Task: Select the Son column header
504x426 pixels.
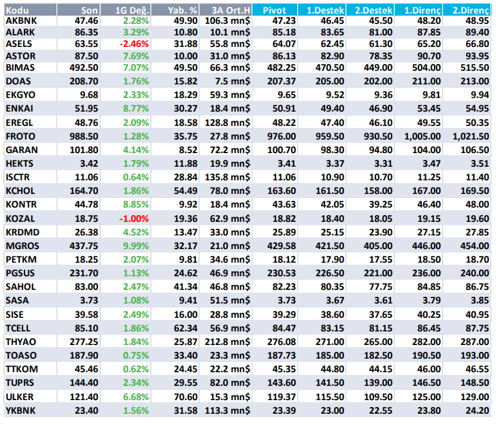Action: pyautogui.click(x=88, y=12)
